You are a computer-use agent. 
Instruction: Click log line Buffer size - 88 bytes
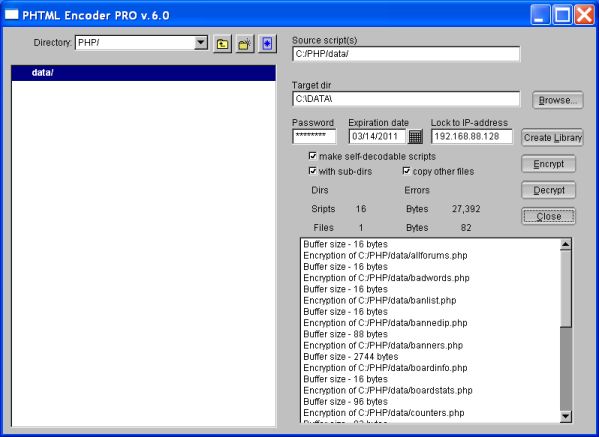coord(345,334)
